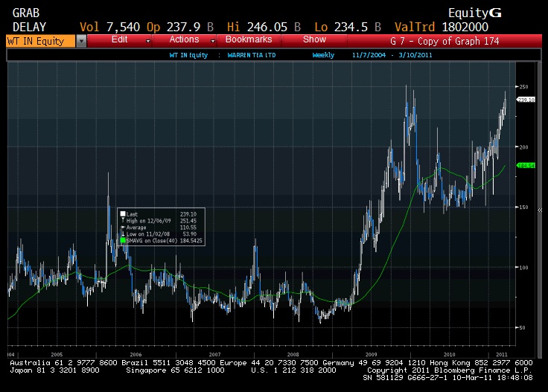Screen dimensions: 548x392
Task: Click the 50 price axis label
Action: pos(522,327)
